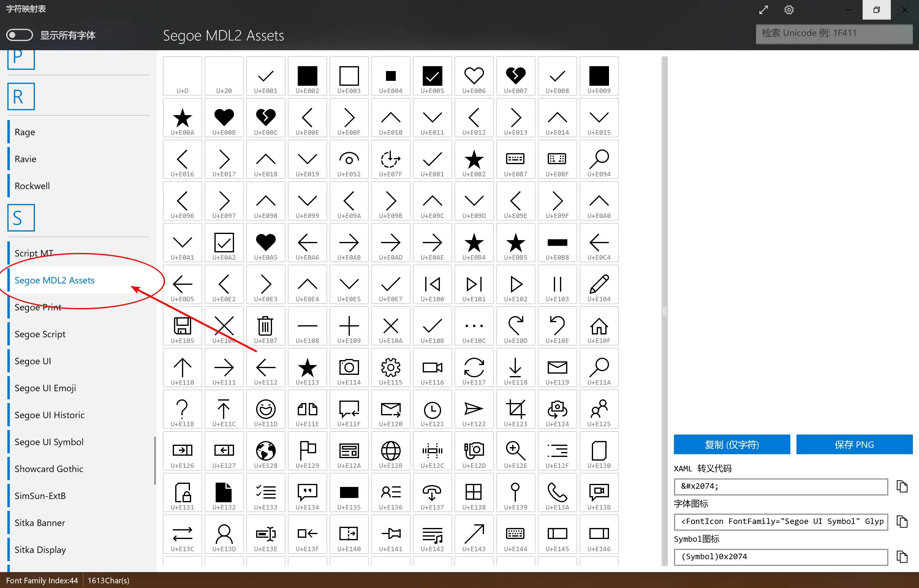Select the camera glyph U+E114
The image size is (919, 588).
tap(349, 368)
